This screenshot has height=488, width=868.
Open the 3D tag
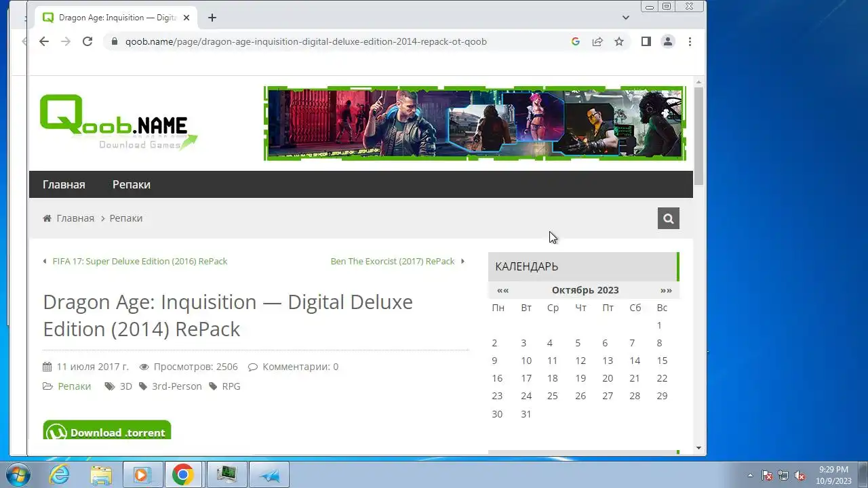click(x=126, y=386)
